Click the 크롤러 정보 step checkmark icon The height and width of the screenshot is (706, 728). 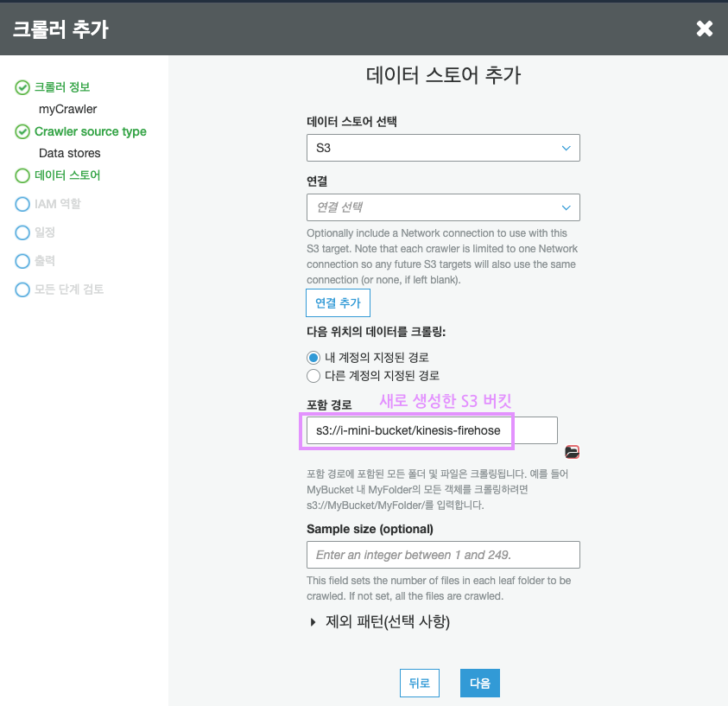pyautogui.click(x=22, y=87)
